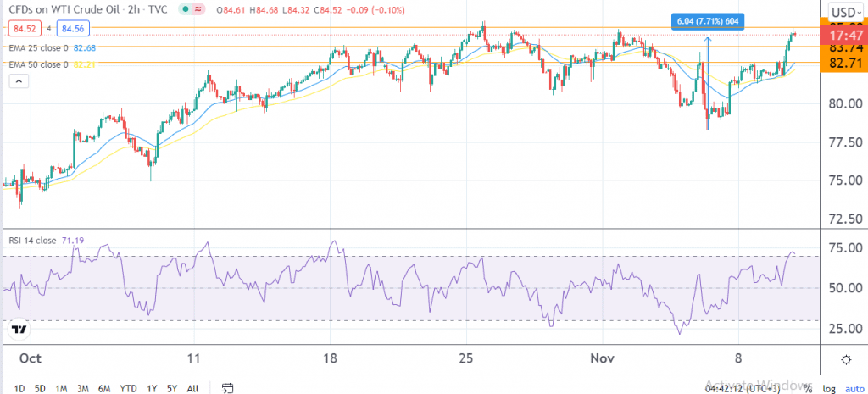Click the 8 date label on time axis
The height and width of the screenshot is (394, 868).
tap(739, 358)
